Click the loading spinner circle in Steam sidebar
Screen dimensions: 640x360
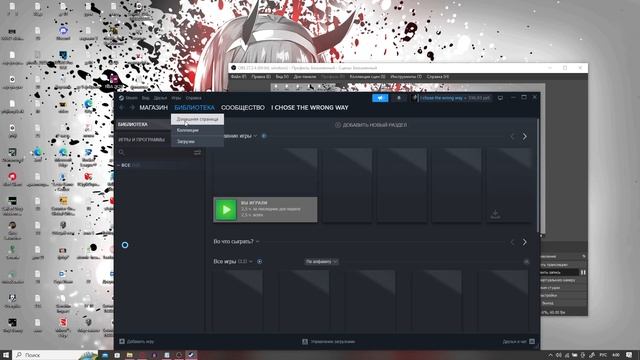pyautogui.click(x=125, y=245)
